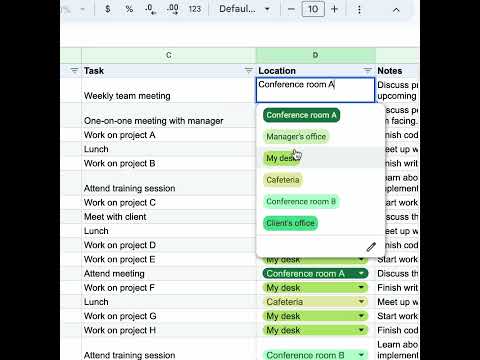The width and height of the screenshot is (480, 360).
Task: Choose the My desk dropdown option
Action: [282, 158]
